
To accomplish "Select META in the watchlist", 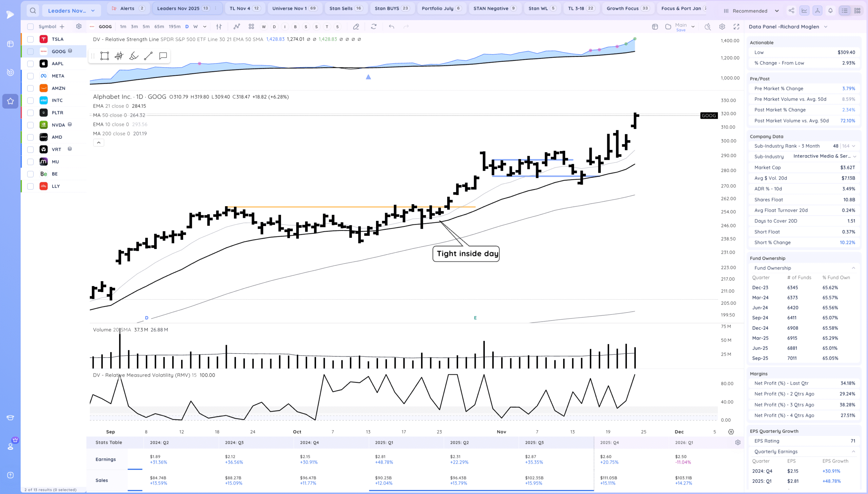I will (58, 76).
